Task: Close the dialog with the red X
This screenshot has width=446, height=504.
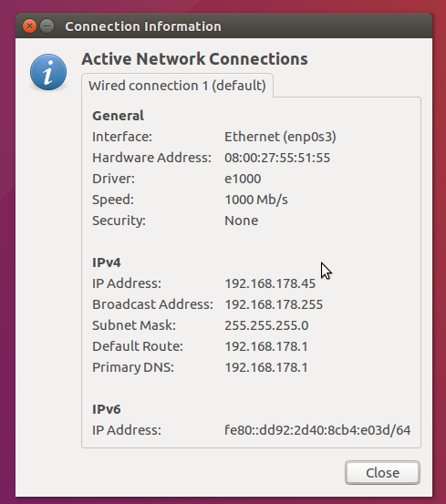Action: point(29,26)
